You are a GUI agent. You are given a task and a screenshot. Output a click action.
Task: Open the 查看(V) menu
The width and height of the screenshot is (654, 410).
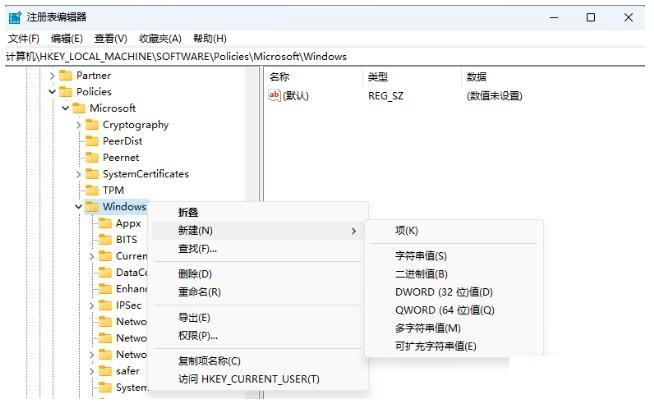111,39
